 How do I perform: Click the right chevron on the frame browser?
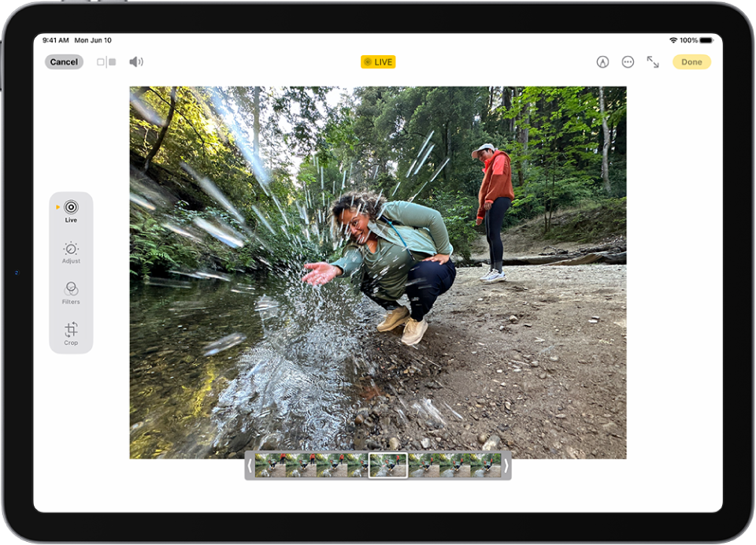[505, 466]
